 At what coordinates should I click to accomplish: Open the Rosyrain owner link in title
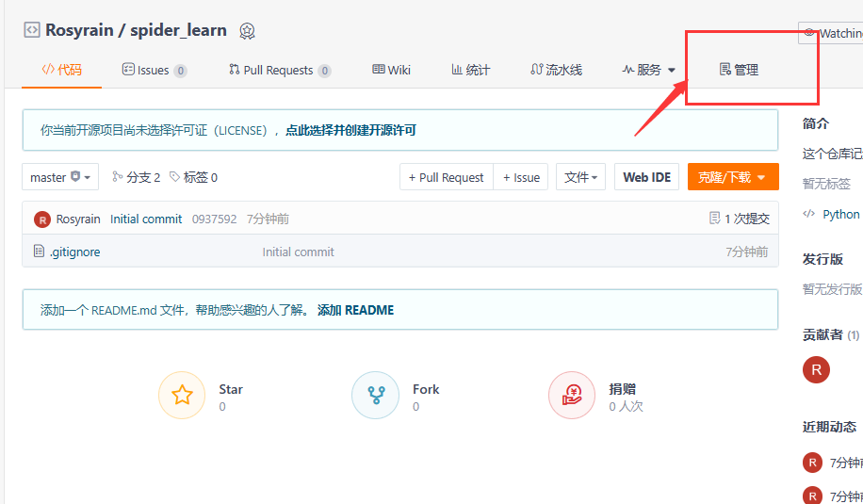79,30
